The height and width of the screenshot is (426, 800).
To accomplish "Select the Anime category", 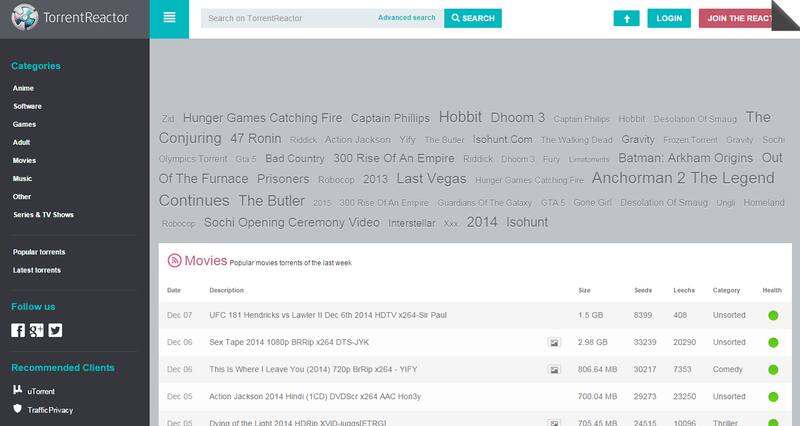I will point(24,88).
